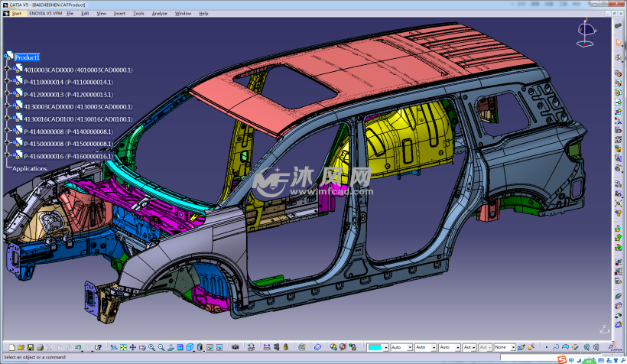Click the Measure Between ruler icon
This screenshot has height=364, width=627.
coord(267,347)
